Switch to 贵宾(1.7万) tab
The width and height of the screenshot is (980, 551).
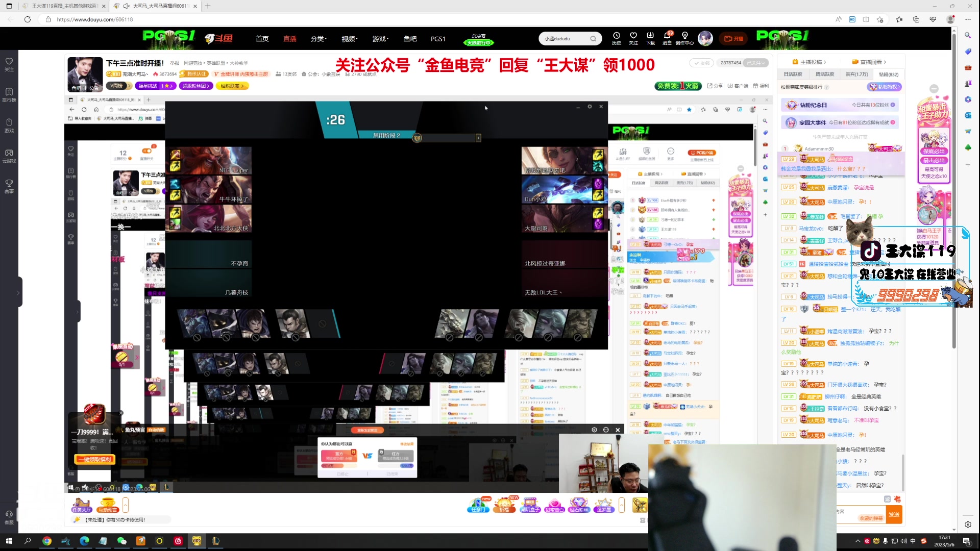tap(856, 74)
